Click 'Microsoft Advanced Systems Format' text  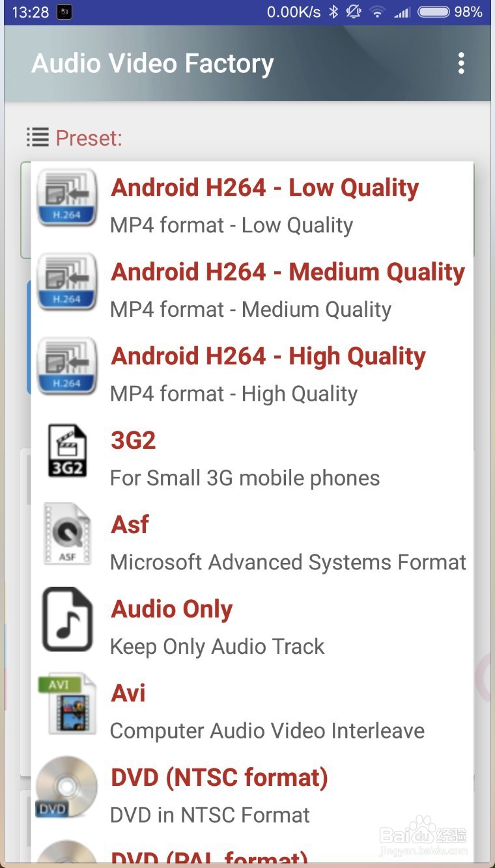click(288, 562)
